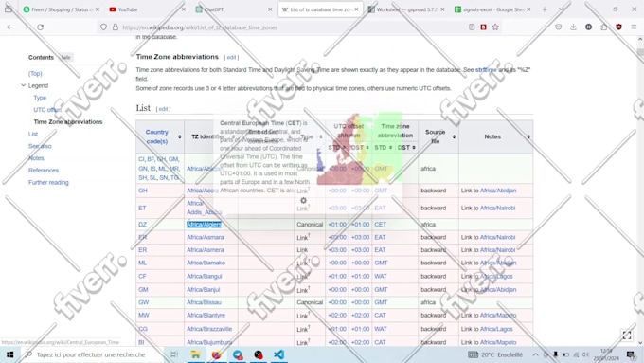Open Firefox from the taskbar
The width and height of the screenshot is (644, 363).
[x=216, y=354]
